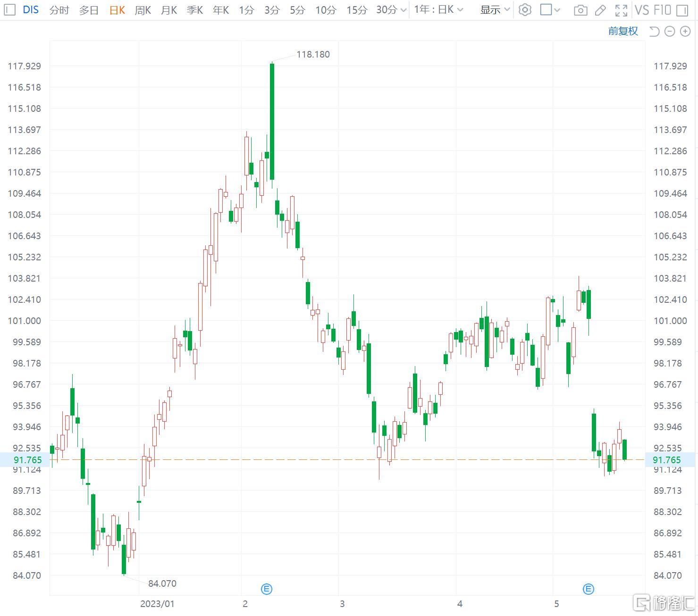Choose the 1分 interval
Viewport: 698px width, 616px height.
[246, 10]
